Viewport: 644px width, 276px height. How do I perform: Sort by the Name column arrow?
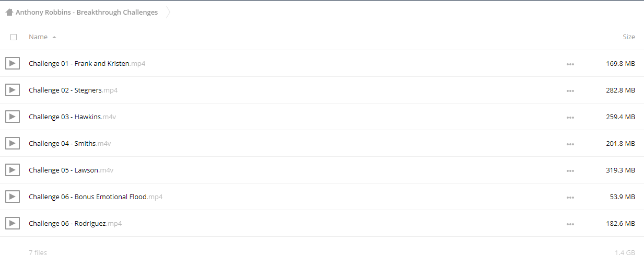pyautogui.click(x=54, y=37)
